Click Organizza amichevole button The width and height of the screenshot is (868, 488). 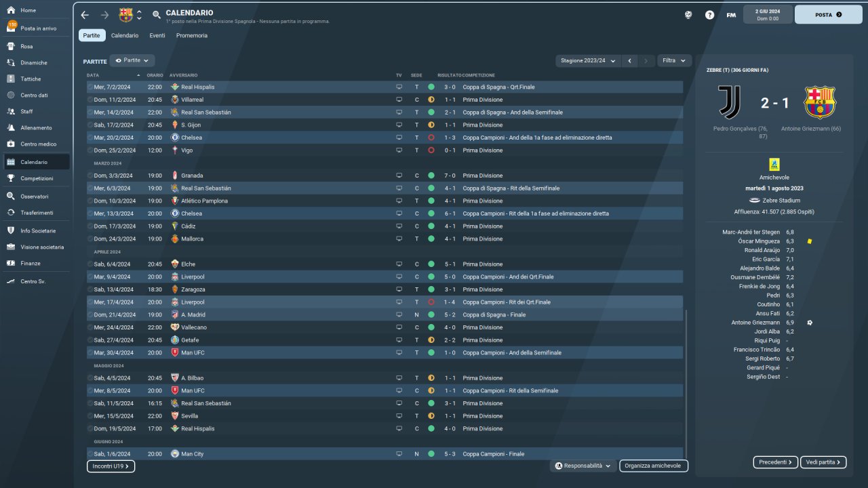(x=654, y=466)
